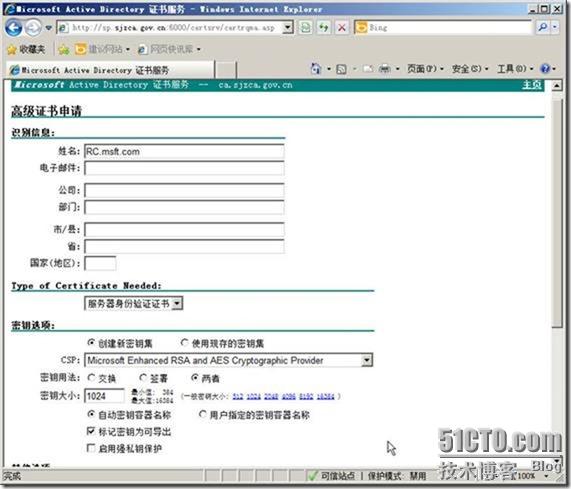Viewport: 571px width, 489px height.
Task: Open the 页面(P) menu
Action: click(425, 68)
